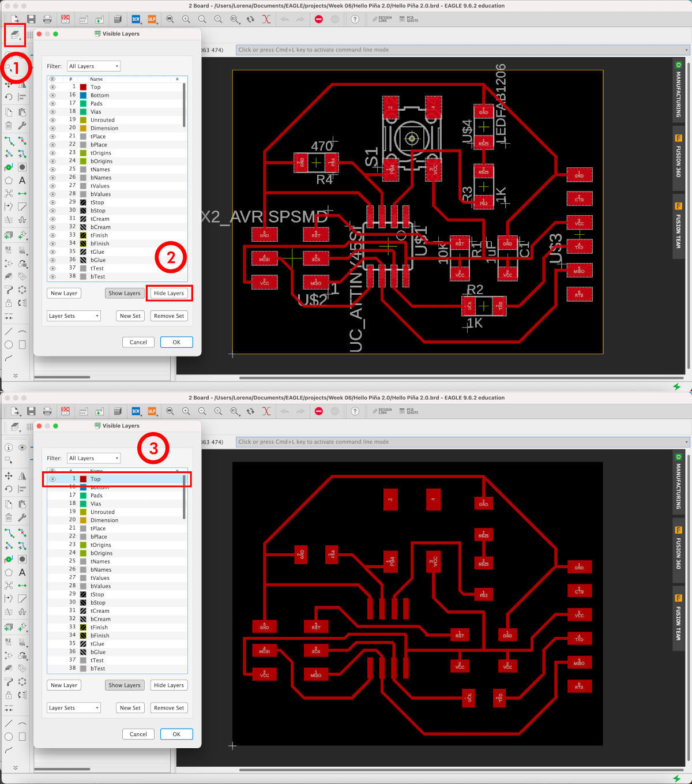Toggle eye for Bottom layer in upper dialog
The image size is (692, 784).
pyautogui.click(x=52, y=95)
